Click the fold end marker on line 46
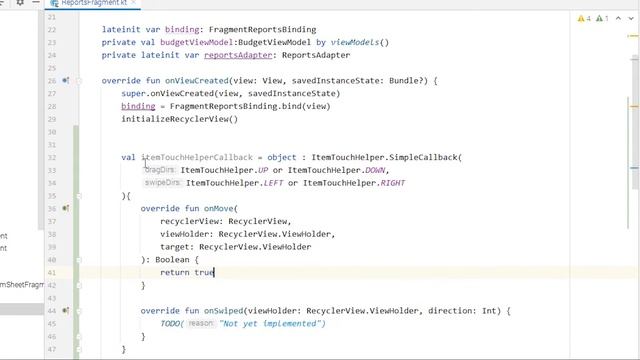 [79, 336]
